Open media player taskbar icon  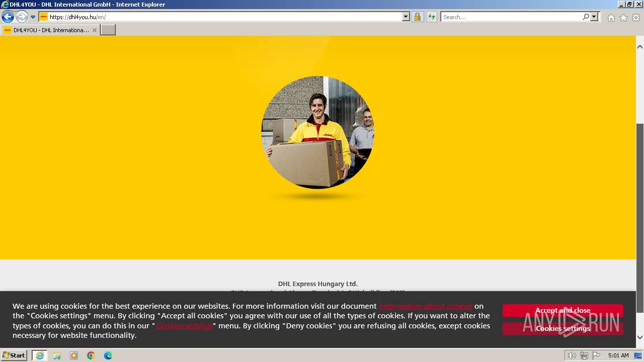74,355
